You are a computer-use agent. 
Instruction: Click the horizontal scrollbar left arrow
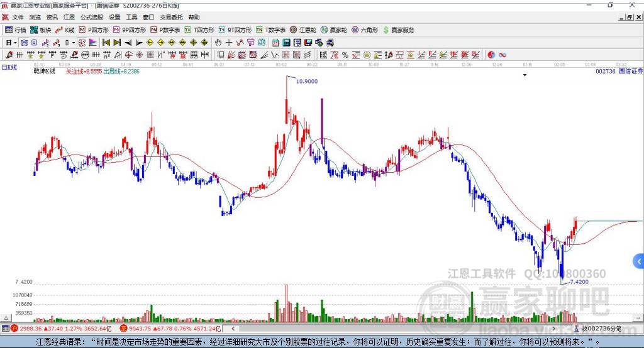(233, 329)
